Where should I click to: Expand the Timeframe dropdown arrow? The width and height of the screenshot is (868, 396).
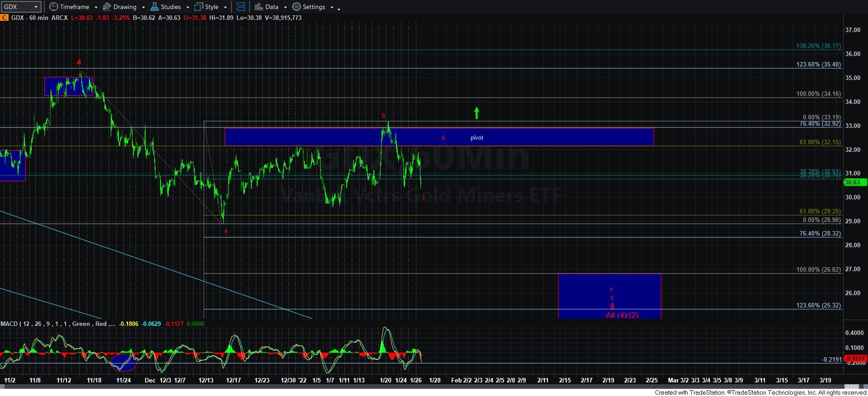tap(96, 7)
